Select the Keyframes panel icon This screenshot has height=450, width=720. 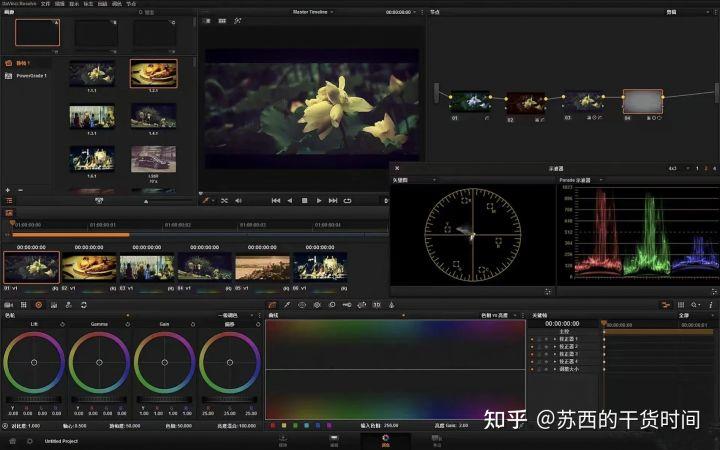pyautogui.click(x=665, y=305)
